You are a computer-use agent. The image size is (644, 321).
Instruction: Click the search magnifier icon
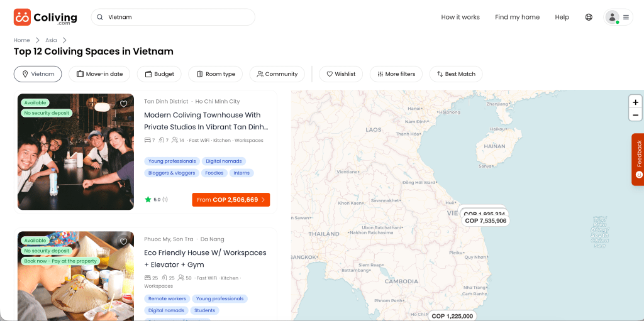(99, 18)
